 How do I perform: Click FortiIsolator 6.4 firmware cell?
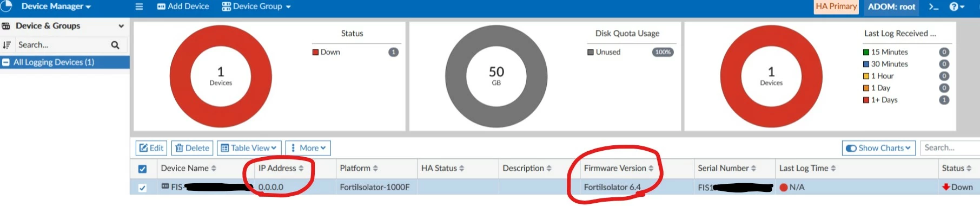tap(612, 187)
